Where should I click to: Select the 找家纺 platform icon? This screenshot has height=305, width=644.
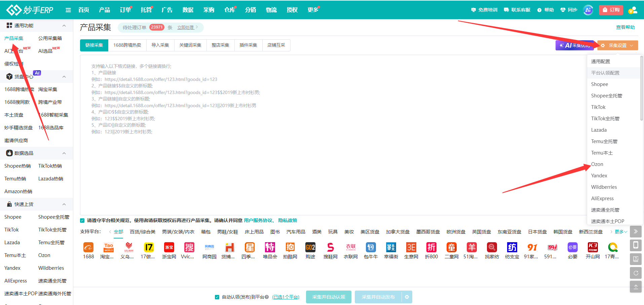click(x=492, y=248)
